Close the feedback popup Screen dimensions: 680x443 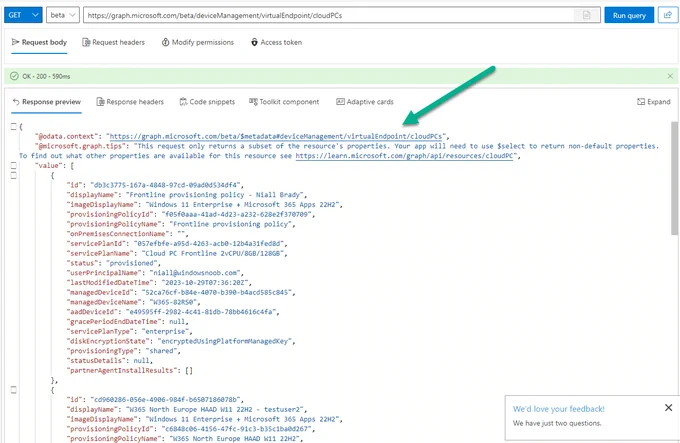tap(668, 407)
